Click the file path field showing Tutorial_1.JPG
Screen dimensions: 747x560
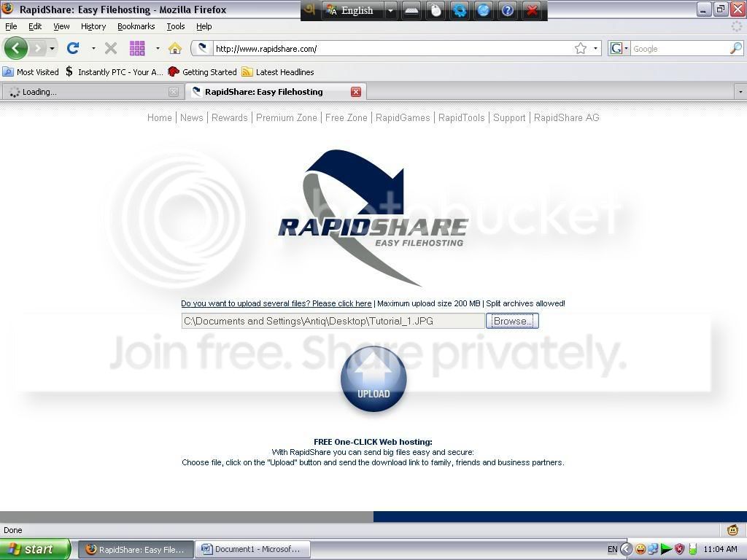(x=333, y=321)
